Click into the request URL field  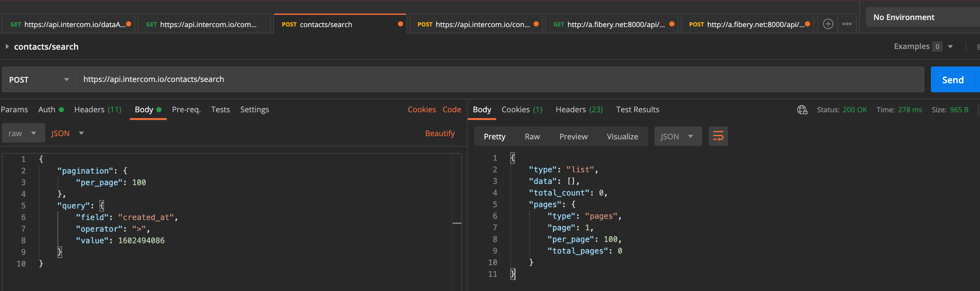pyautogui.click(x=500, y=79)
